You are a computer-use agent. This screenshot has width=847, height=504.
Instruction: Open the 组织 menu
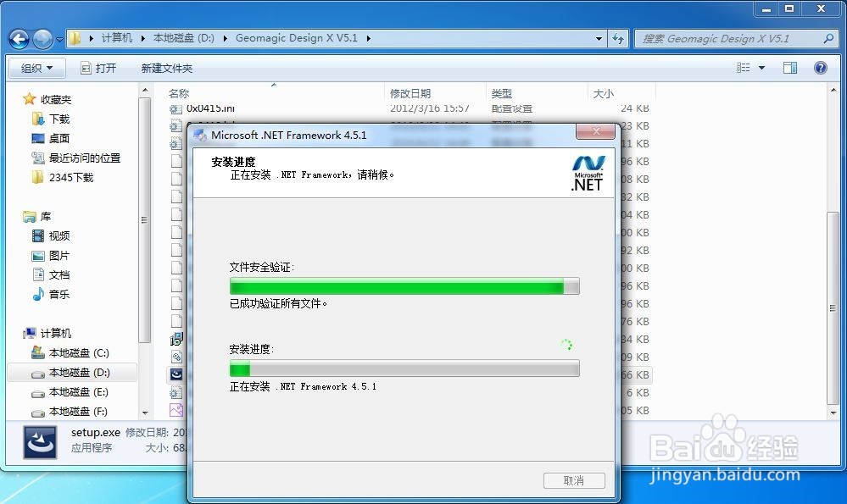36,68
